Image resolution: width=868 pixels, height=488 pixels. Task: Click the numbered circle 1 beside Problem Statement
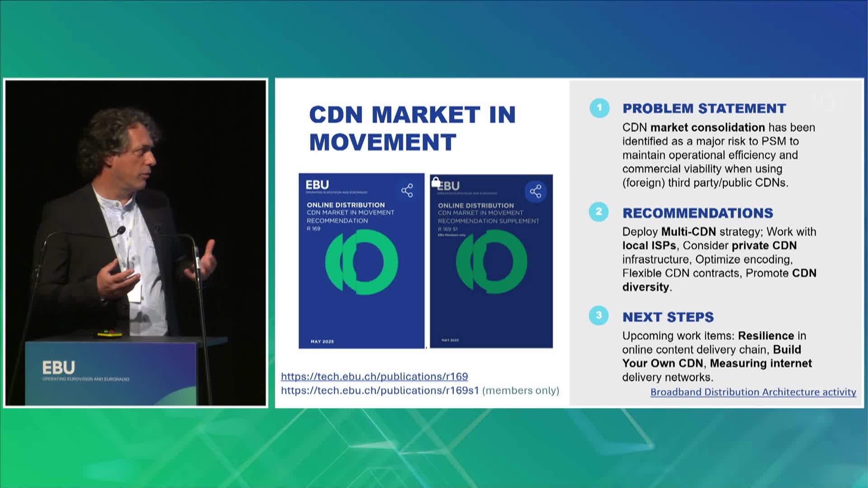[599, 108]
